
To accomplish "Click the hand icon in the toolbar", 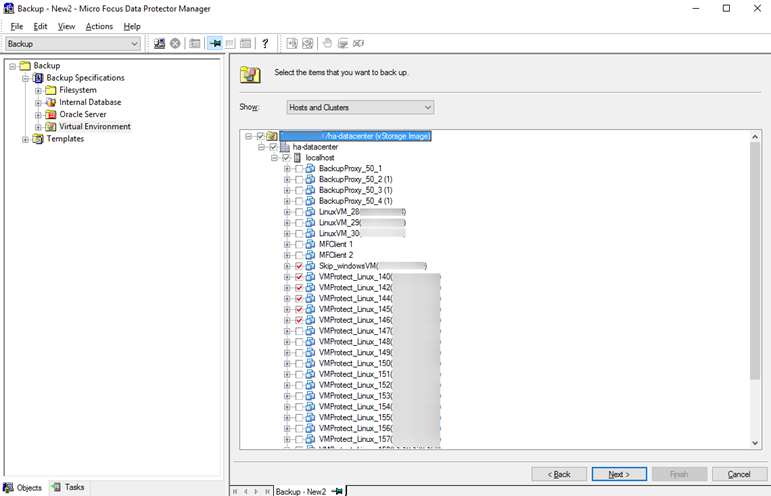I will pos(327,44).
